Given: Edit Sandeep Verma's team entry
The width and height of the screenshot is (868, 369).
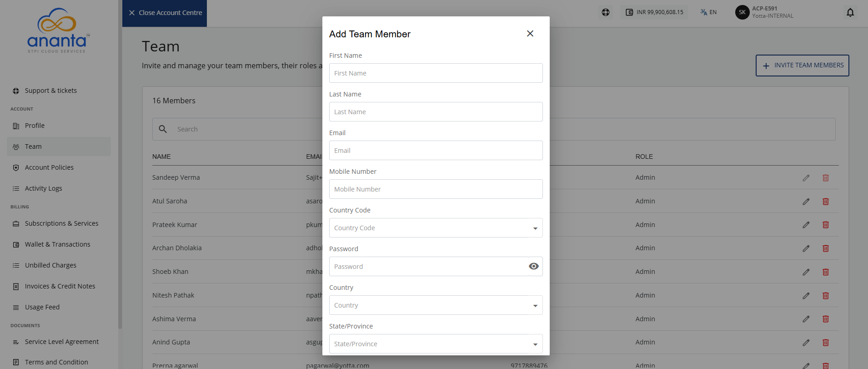Looking at the screenshot, I should [806, 178].
